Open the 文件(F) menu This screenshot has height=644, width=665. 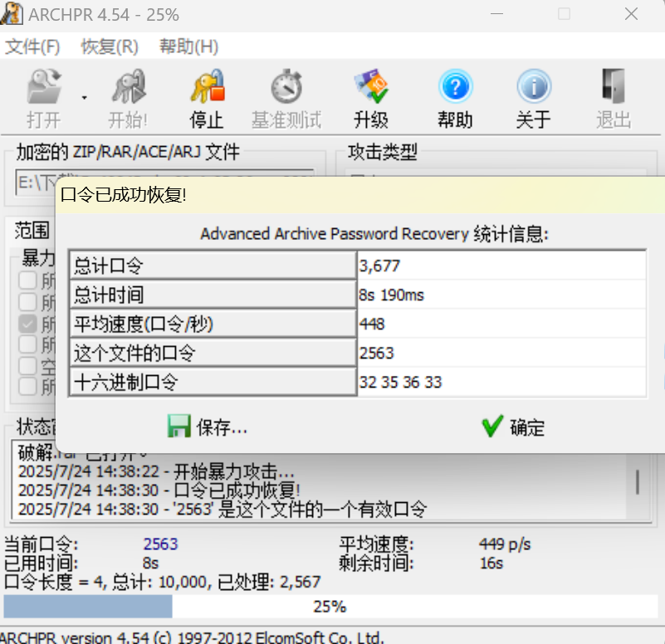pyautogui.click(x=33, y=46)
